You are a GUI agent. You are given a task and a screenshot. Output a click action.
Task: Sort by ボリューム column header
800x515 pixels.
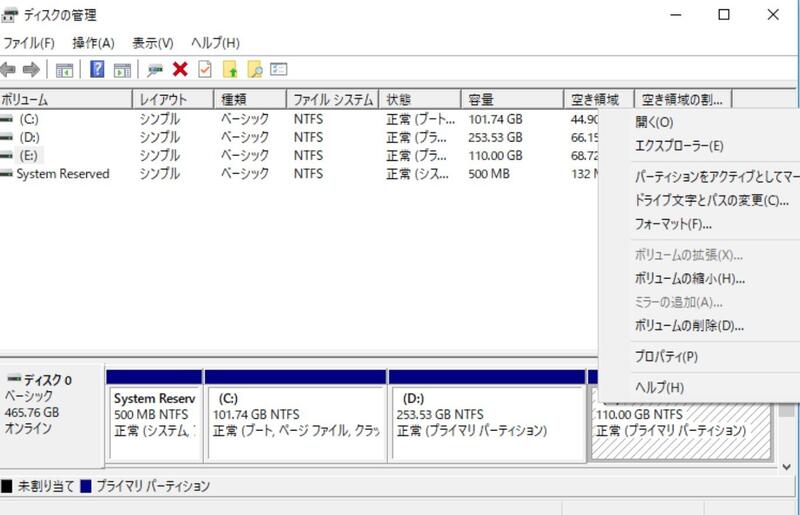click(66, 99)
